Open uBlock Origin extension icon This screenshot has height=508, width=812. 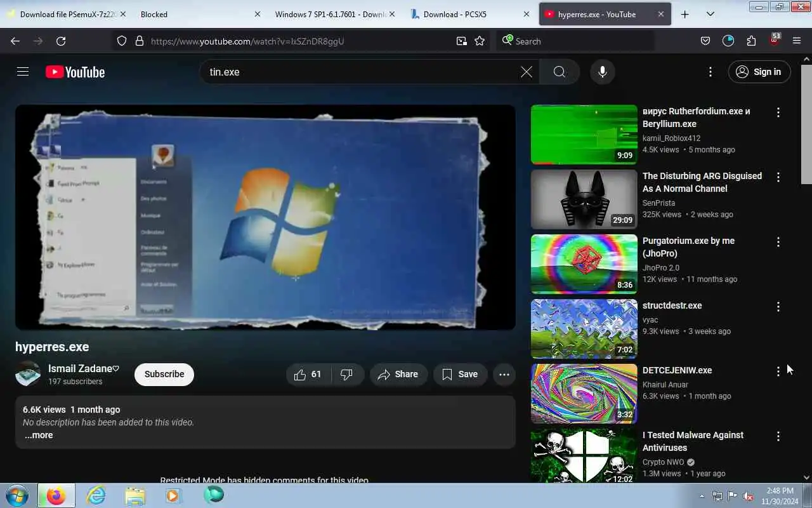(x=774, y=40)
